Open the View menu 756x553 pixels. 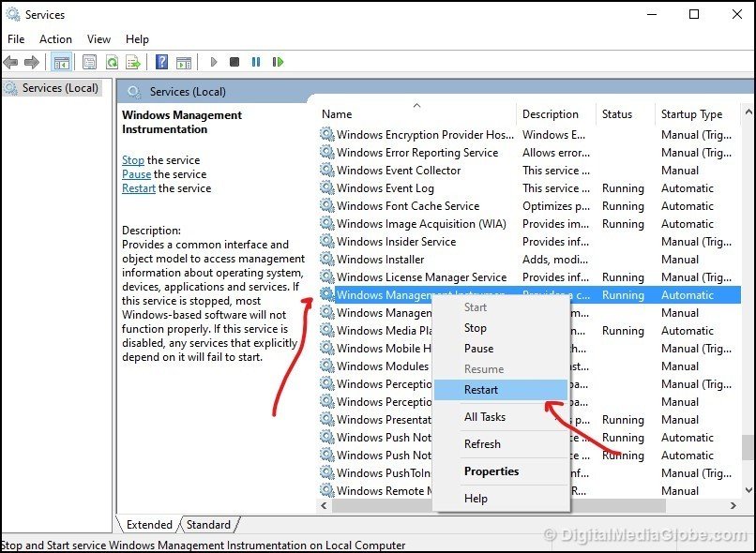tap(98, 39)
